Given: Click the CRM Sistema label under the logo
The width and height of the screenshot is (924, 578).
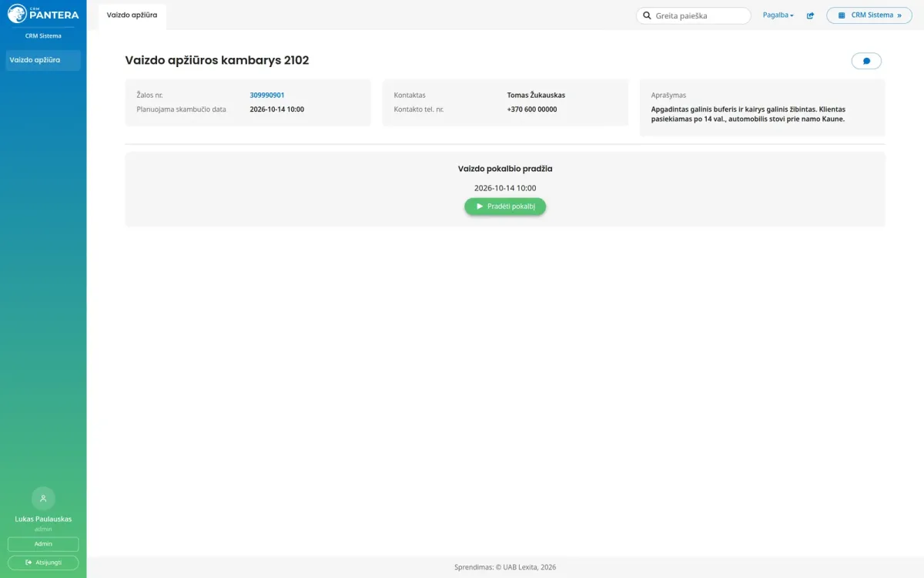Looking at the screenshot, I should pyautogui.click(x=43, y=36).
